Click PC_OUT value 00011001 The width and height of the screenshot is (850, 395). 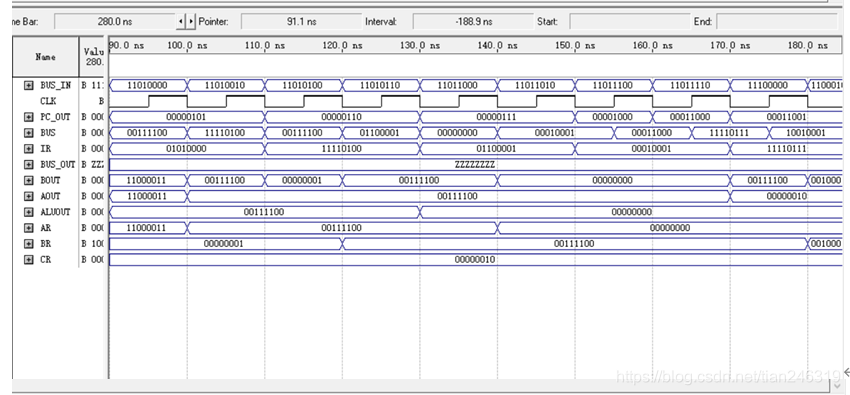point(786,116)
